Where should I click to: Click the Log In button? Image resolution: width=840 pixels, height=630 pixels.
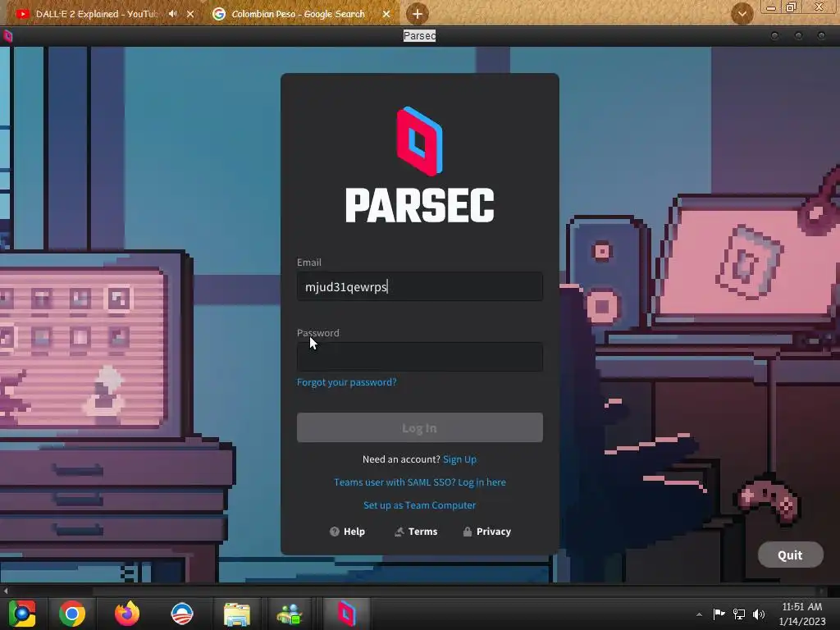coord(419,427)
